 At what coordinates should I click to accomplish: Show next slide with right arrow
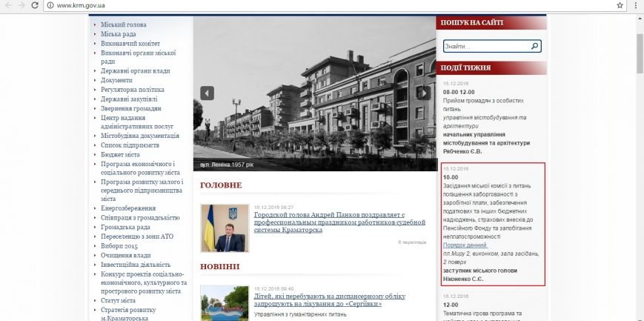click(424, 93)
